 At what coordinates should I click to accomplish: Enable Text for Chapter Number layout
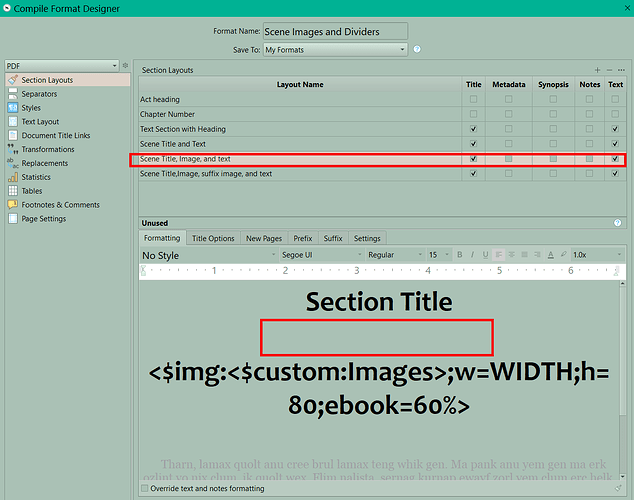click(x=615, y=114)
